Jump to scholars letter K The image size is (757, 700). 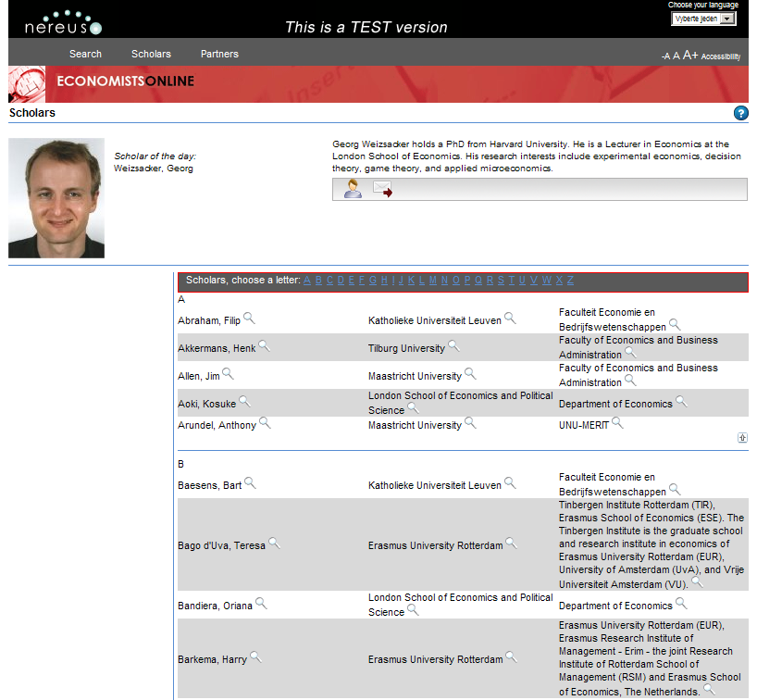[411, 281]
